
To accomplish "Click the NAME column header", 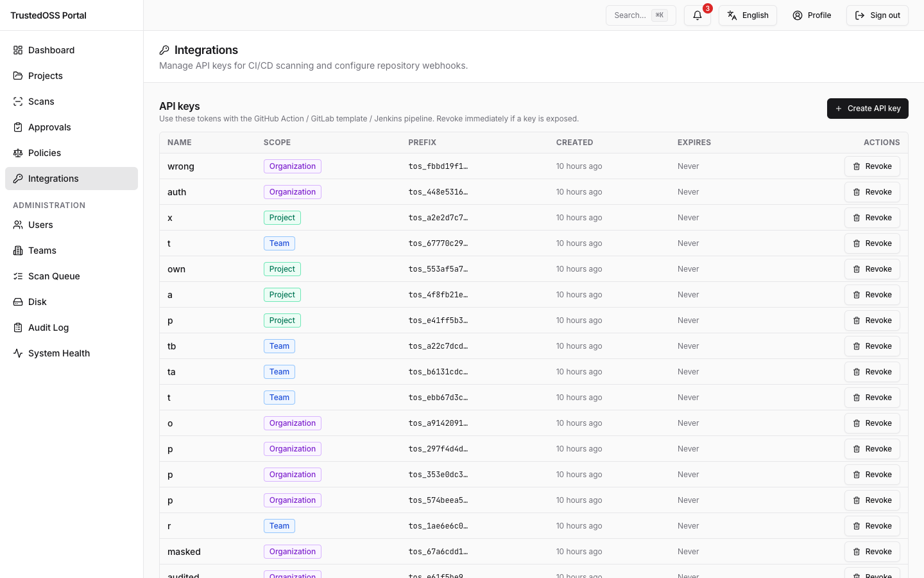I will tap(180, 143).
